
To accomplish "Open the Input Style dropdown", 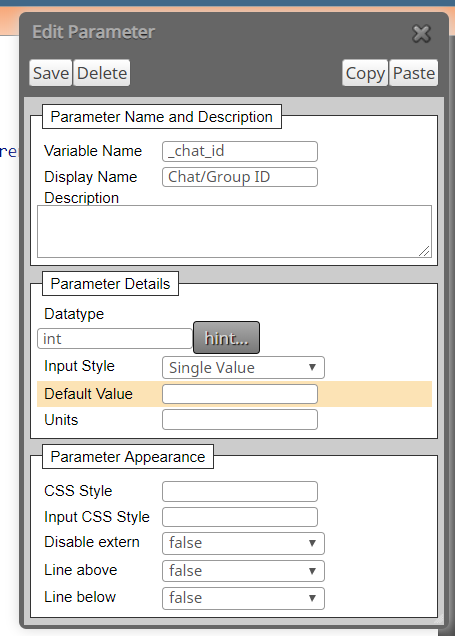I will pyautogui.click(x=243, y=367).
